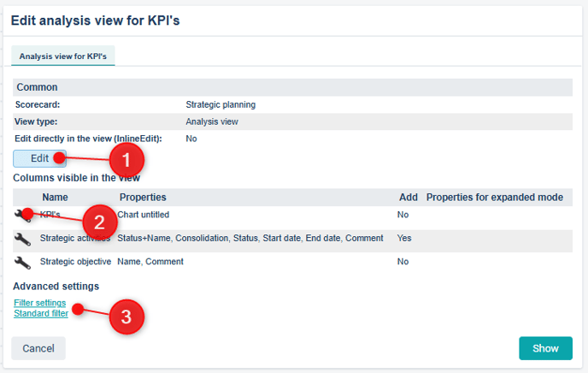Viewport: 588px width, 373px height.
Task: Switch to the Analysis view for KPI's tab
Action: click(x=64, y=56)
